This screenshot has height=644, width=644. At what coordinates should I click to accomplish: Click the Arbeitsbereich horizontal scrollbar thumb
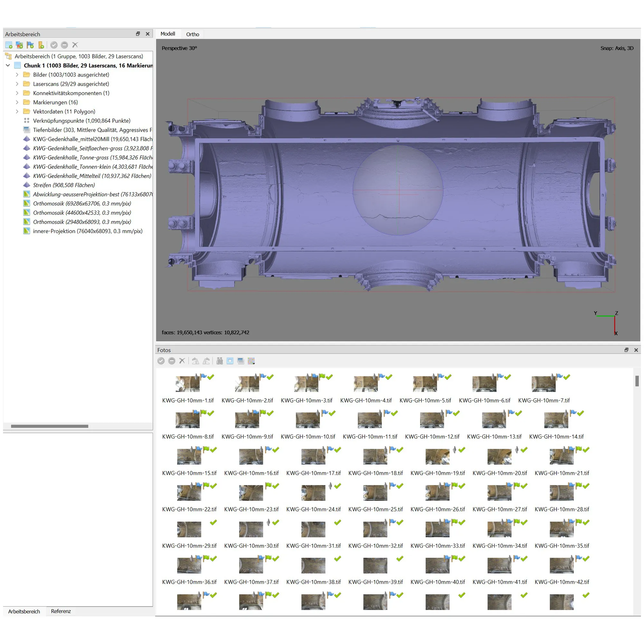click(49, 426)
